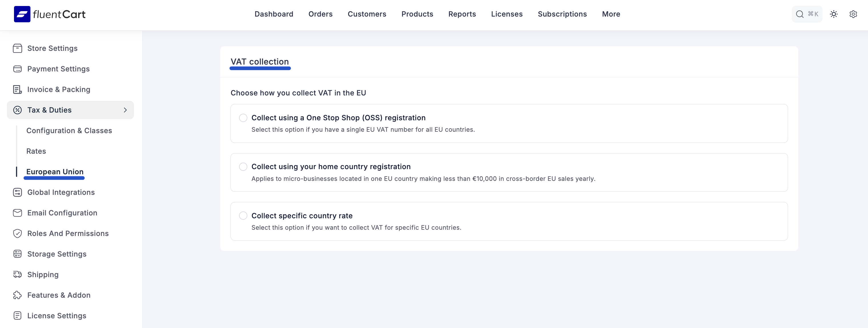Expand the Tax & Duties chevron
Viewport: 868px width, 328px height.
[x=125, y=110]
